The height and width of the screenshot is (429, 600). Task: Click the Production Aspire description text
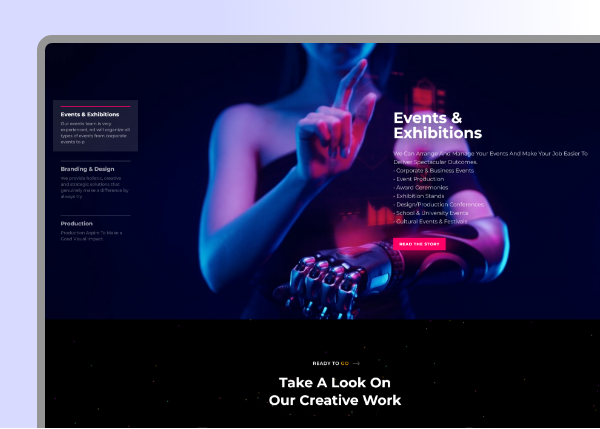click(90, 236)
